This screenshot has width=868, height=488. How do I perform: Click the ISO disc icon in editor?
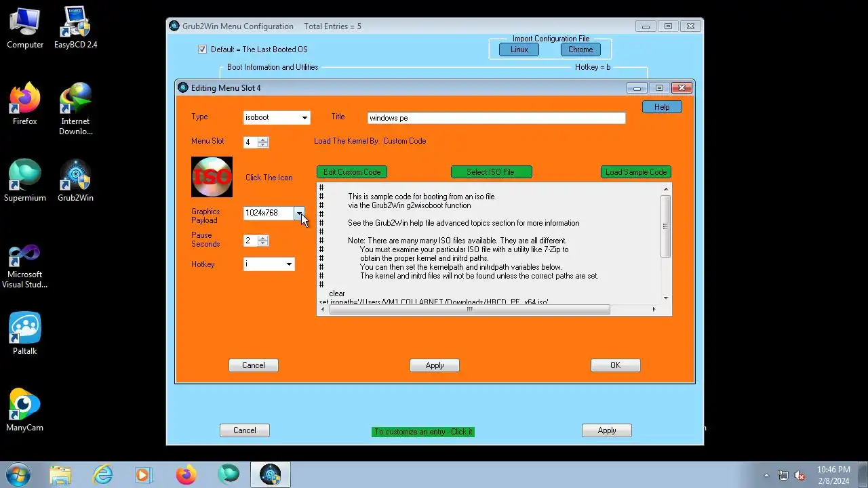coord(212,177)
